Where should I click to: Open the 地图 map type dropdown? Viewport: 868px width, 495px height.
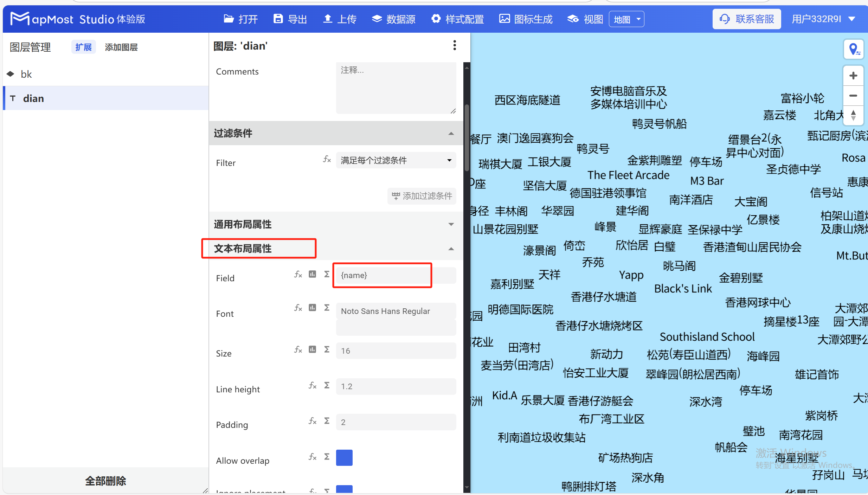(626, 19)
